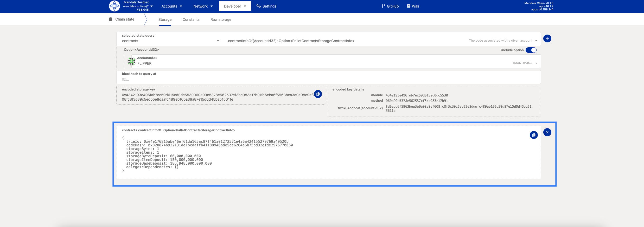644x227 pixels.
Task: Click the storageBaseDeposit value line
Action: (x=169, y=163)
